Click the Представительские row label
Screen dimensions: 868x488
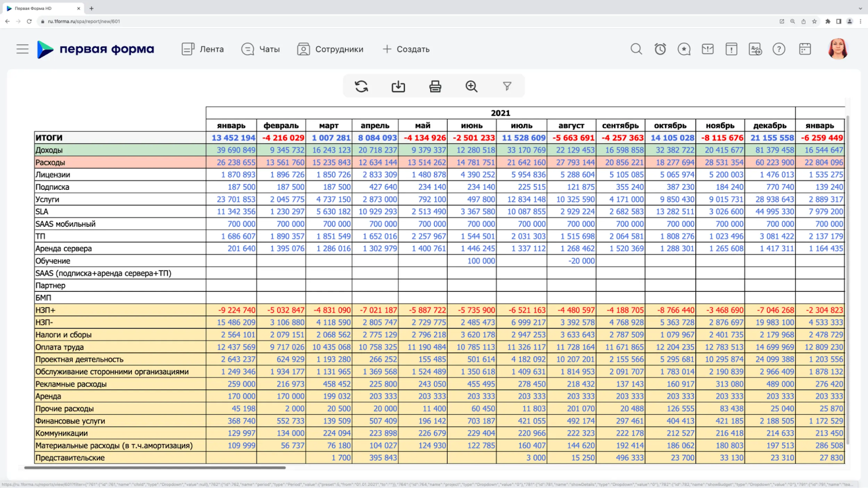tap(70, 458)
